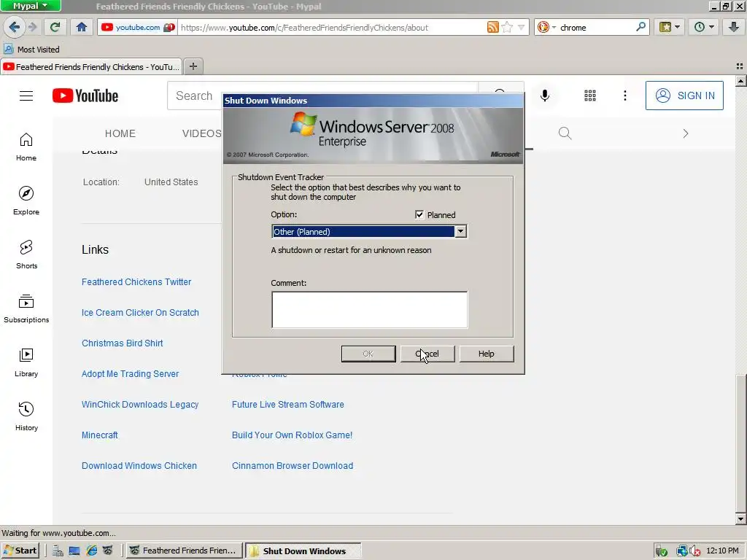The height and width of the screenshot is (560, 747).
Task: Click Cancel in Shut Down Windows dialog
Action: [427, 354]
